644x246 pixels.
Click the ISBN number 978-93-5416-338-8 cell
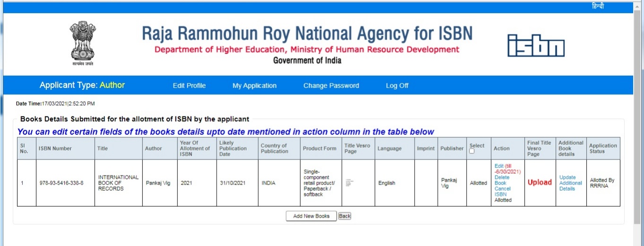[x=61, y=183]
